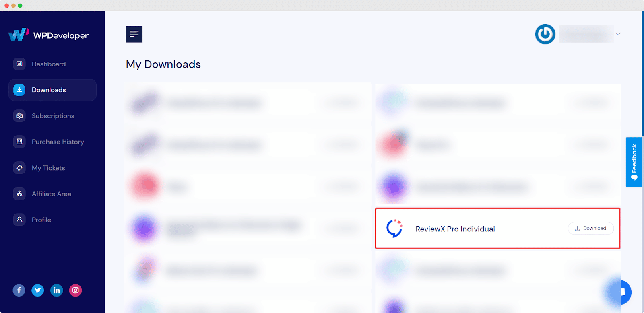
Task: Open the Feedback panel on the right
Action: (634, 162)
